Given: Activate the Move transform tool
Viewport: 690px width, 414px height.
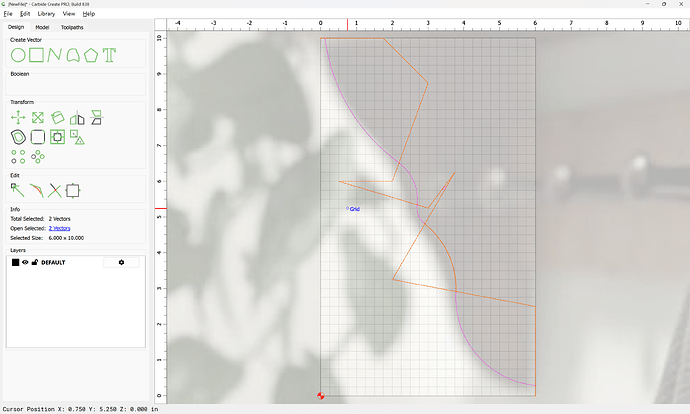Looking at the screenshot, I should (x=18, y=118).
